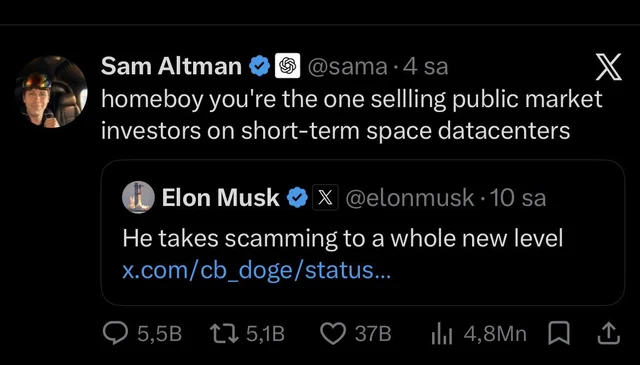The image size is (640, 365).
Task: Open Sam Altman's profile picture
Action: coord(51,92)
